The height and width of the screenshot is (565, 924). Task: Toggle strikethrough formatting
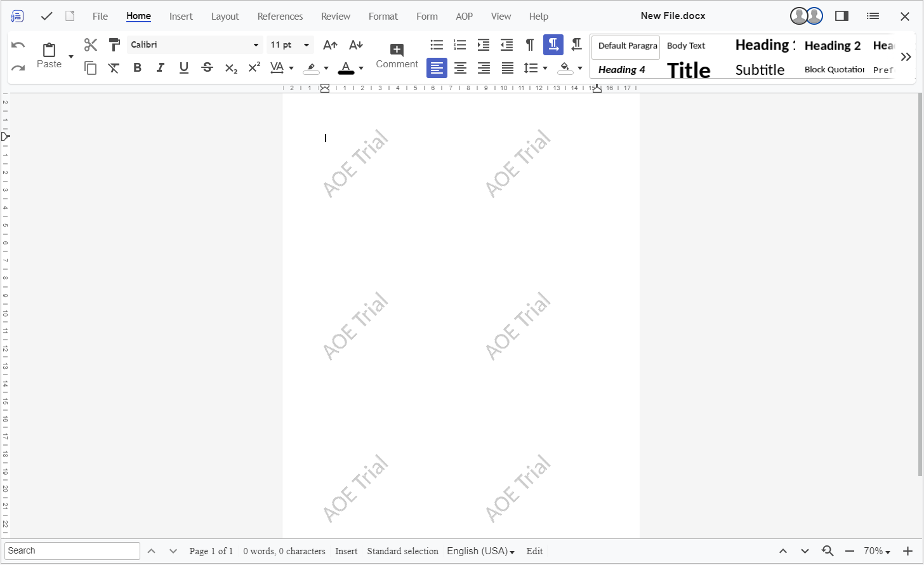[207, 67]
